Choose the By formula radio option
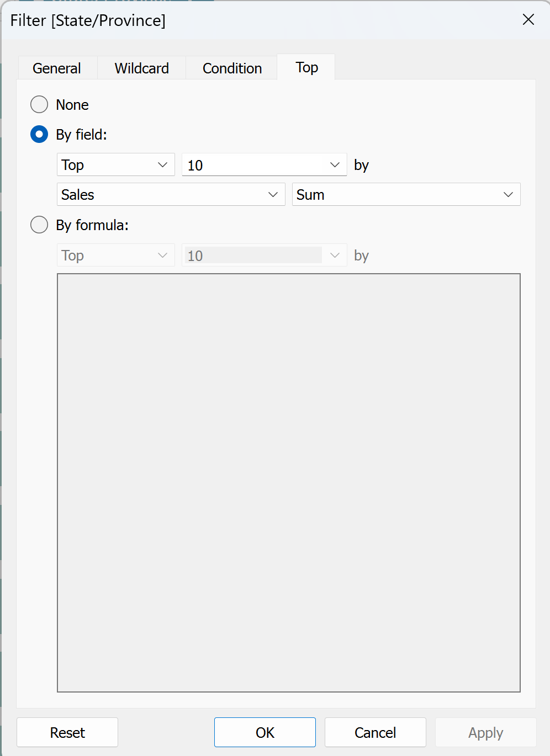The height and width of the screenshot is (756, 550). pos(39,225)
